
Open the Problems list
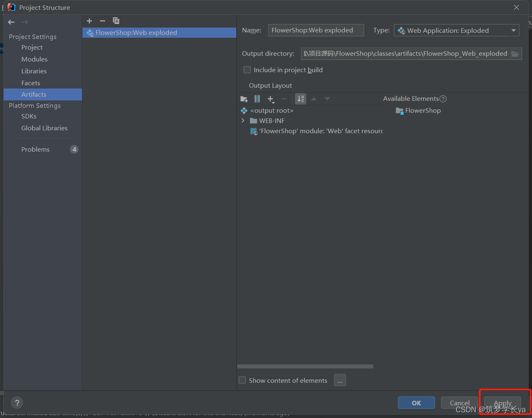click(x=35, y=150)
